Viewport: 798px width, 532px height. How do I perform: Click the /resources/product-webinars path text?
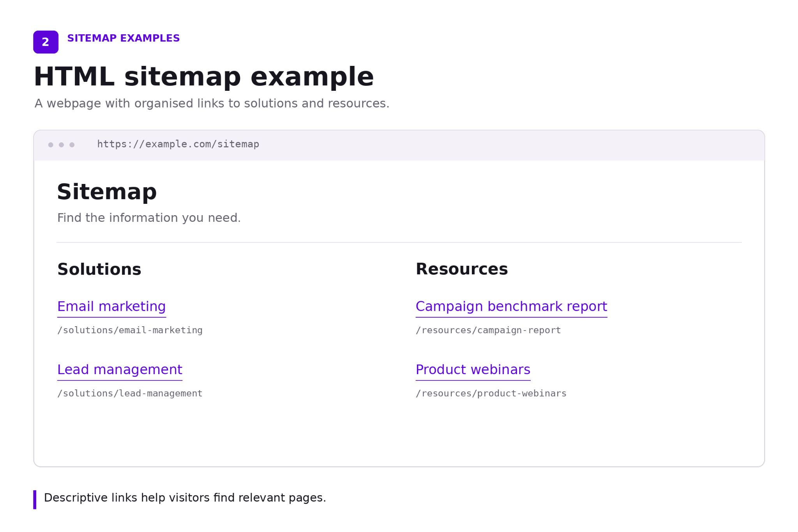click(491, 393)
